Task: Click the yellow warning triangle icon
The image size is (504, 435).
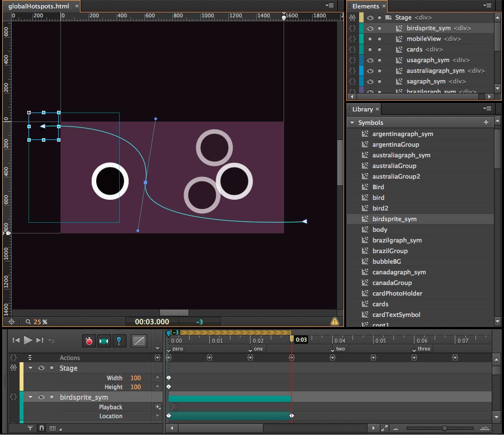Action: [335, 321]
